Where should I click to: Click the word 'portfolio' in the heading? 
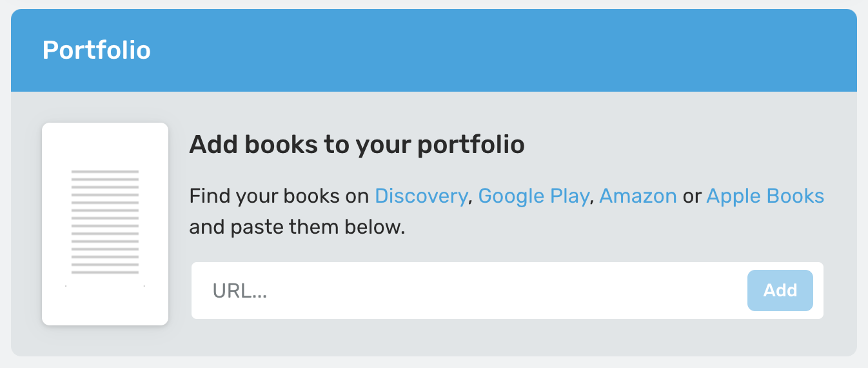[x=471, y=146]
